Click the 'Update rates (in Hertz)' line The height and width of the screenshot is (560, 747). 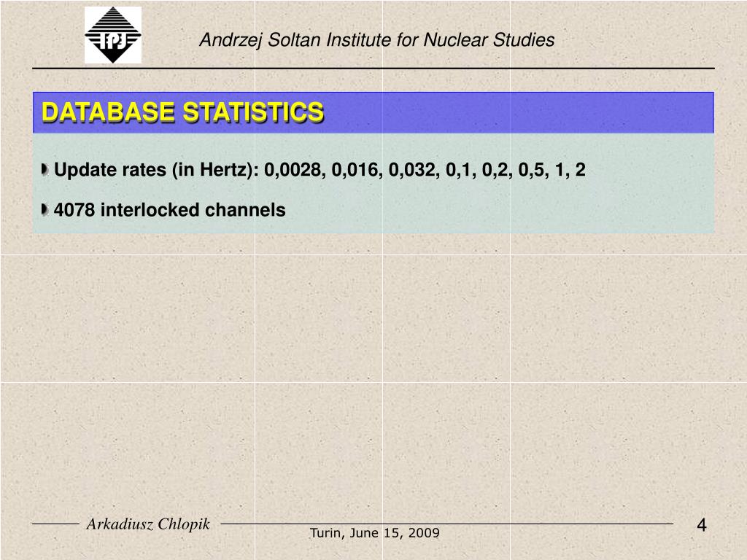(320, 170)
